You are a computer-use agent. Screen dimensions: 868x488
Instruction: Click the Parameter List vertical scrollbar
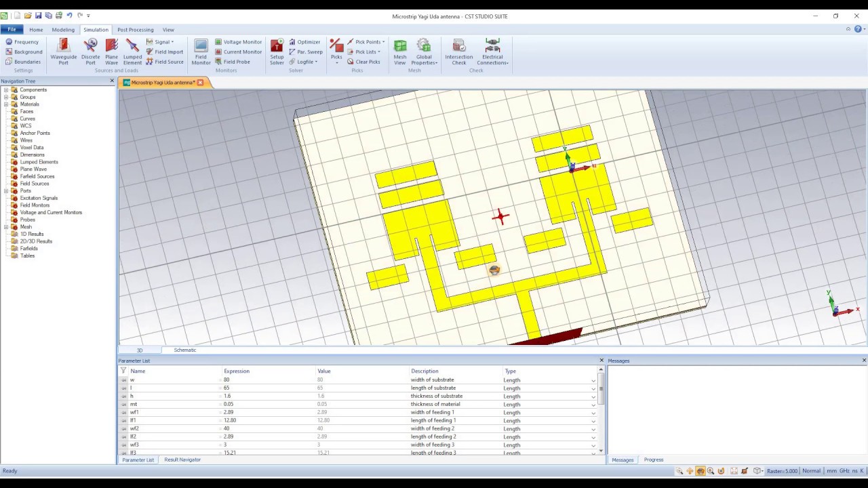click(x=601, y=411)
